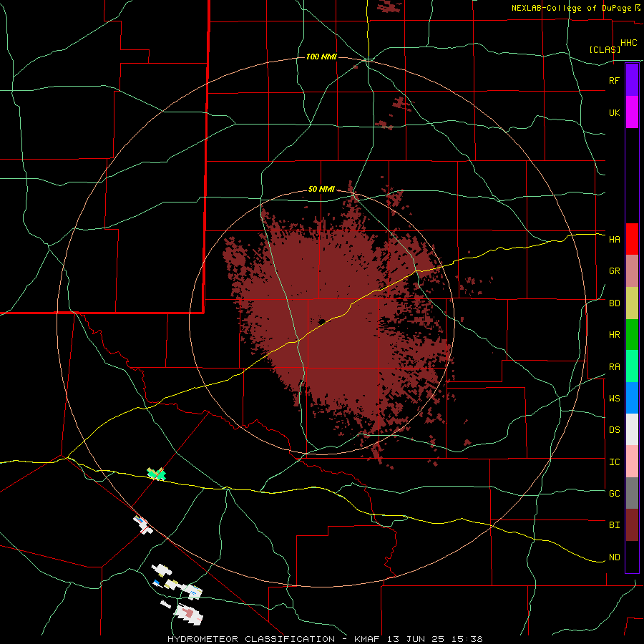
Task: Click the 'DS' legend label
Action: coord(614,430)
